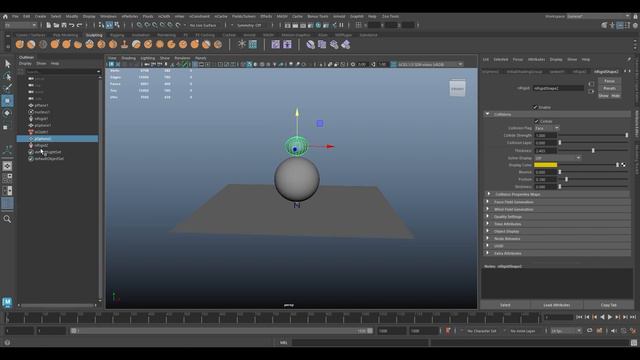Viewport: 640px width, 360px height.
Task: Toggle the Enable checkbox for nRigidShape2
Action: click(x=535, y=107)
